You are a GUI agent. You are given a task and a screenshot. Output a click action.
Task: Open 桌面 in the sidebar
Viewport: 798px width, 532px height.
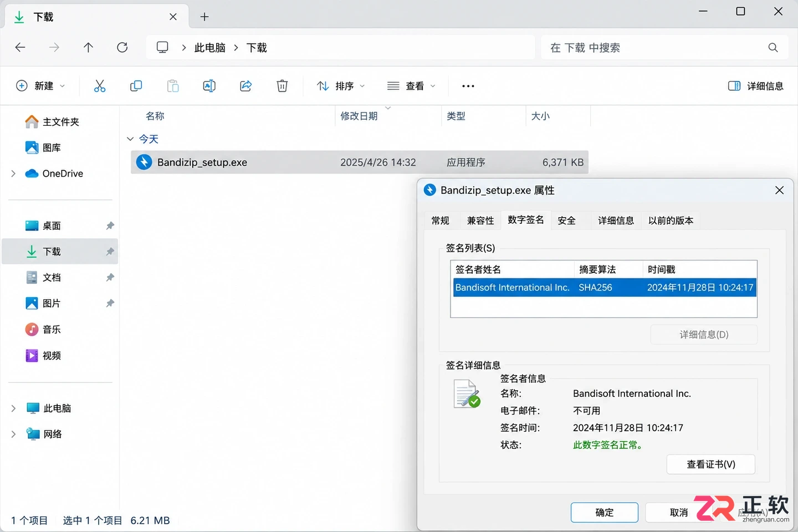43,226
